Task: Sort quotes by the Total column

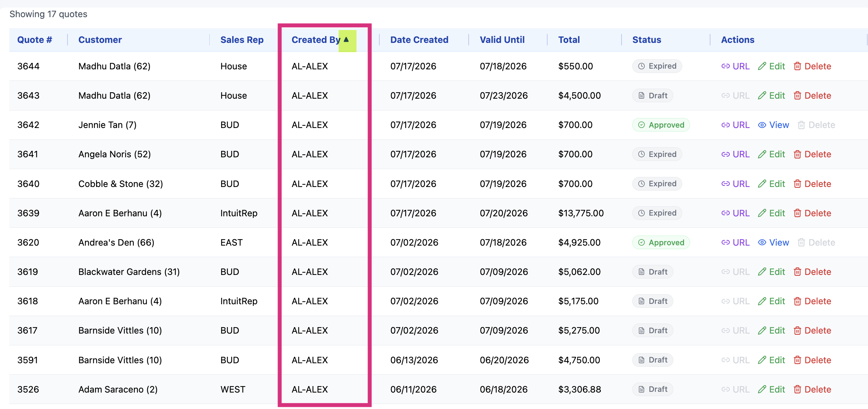Action: [x=569, y=40]
